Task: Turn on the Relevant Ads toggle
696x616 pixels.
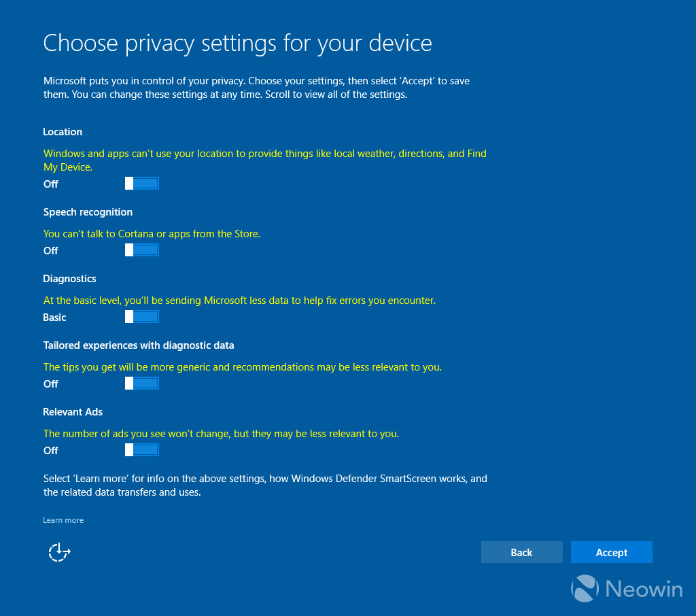Action: pyautogui.click(x=141, y=449)
